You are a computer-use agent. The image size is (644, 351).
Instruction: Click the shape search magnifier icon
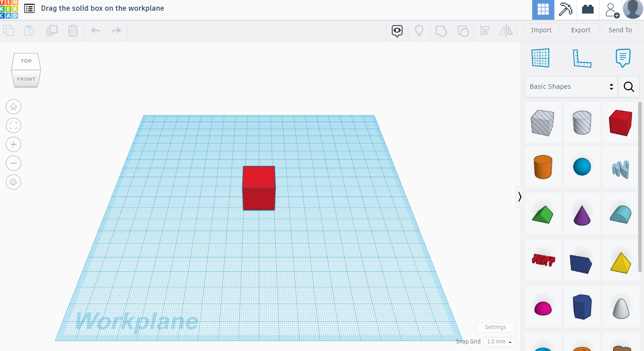[x=629, y=87]
